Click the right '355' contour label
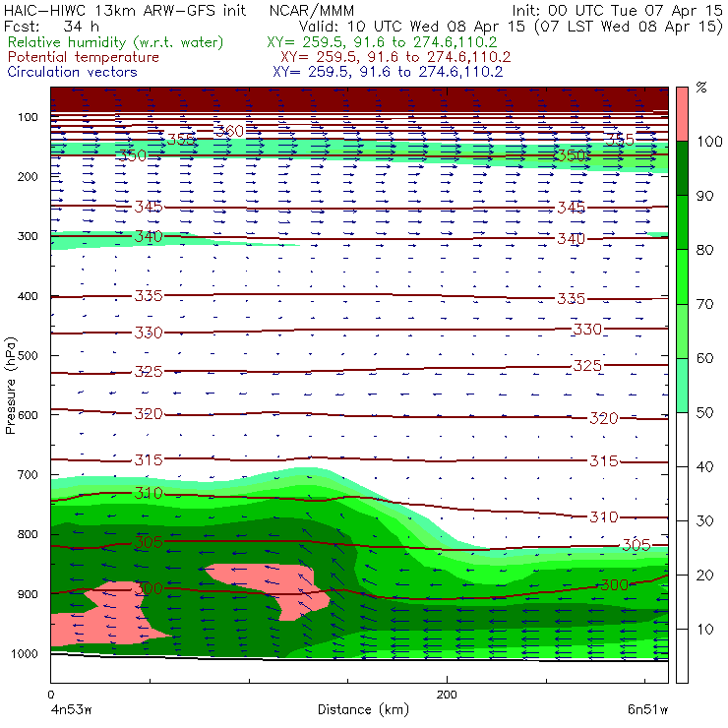728x728 pixels. [x=620, y=140]
